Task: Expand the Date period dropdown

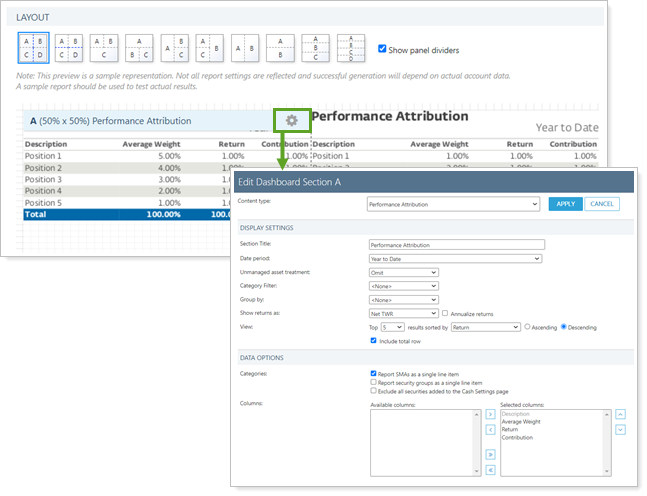Action: [455, 258]
